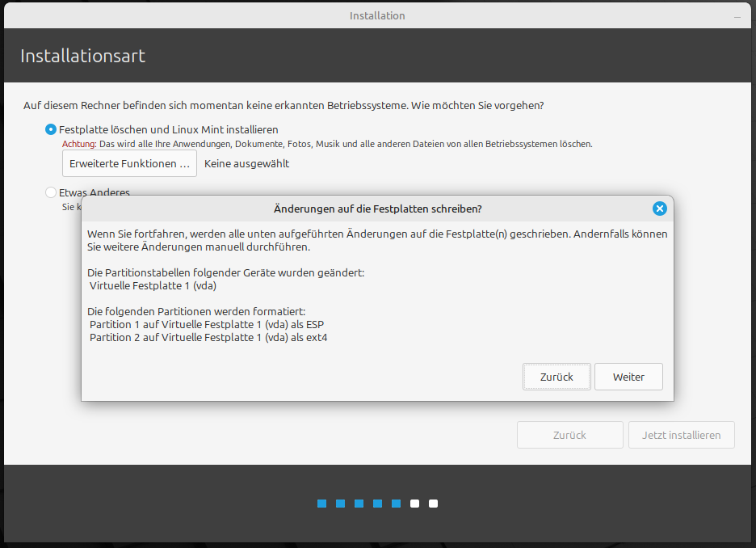Click the greyed Zurück button at bottom
This screenshot has width=756, height=548.
point(570,435)
